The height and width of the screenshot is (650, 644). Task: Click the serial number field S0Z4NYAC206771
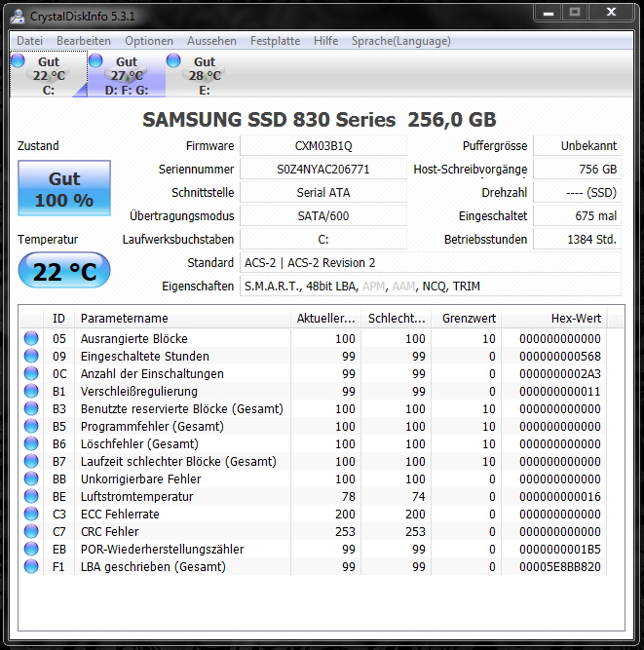click(x=323, y=170)
